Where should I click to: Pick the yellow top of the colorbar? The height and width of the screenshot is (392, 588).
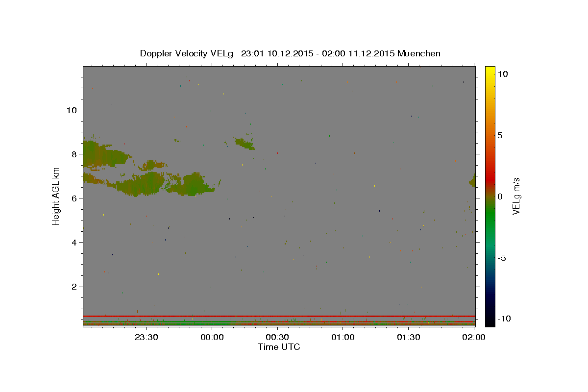(490, 71)
